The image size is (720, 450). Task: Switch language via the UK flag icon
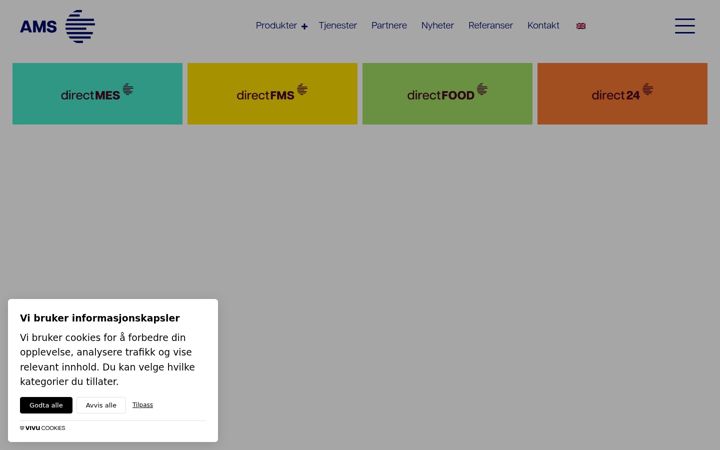coord(581,26)
